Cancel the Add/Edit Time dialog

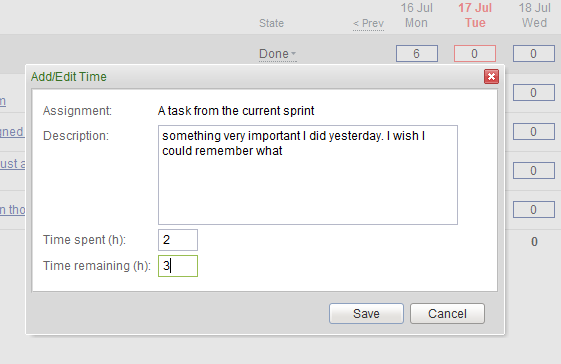click(x=447, y=314)
